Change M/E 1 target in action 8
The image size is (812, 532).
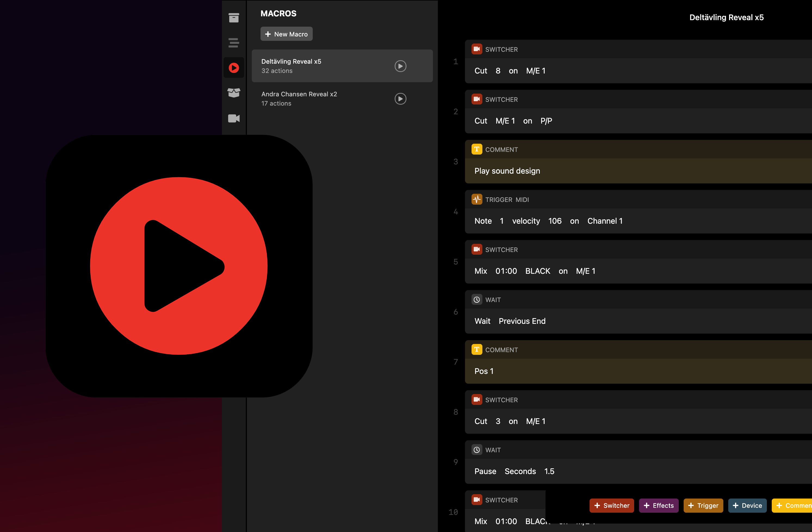tap(536, 421)
